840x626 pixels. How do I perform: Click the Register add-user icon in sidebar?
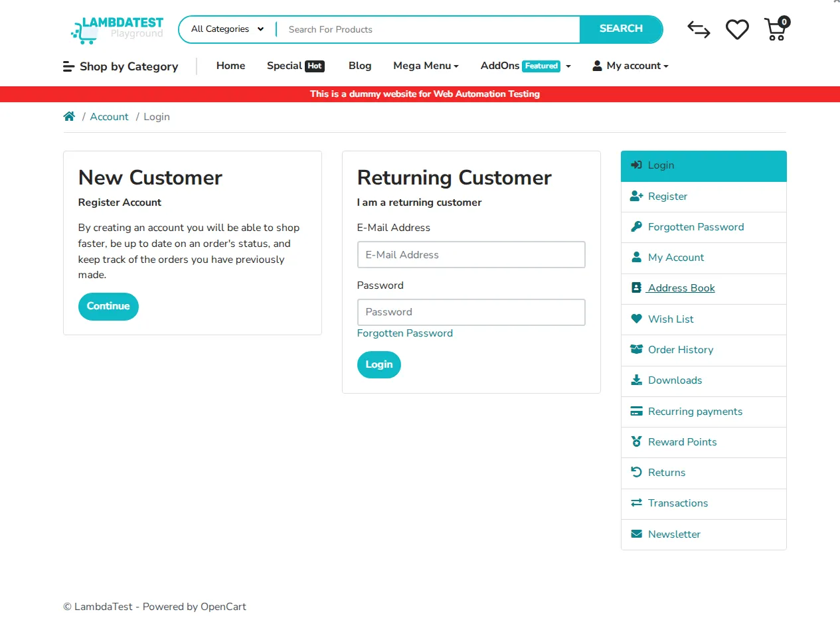click(x=637, y=196)
